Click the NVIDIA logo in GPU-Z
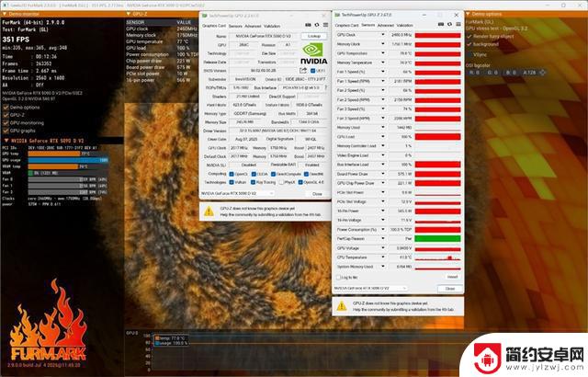 (313, 54)
